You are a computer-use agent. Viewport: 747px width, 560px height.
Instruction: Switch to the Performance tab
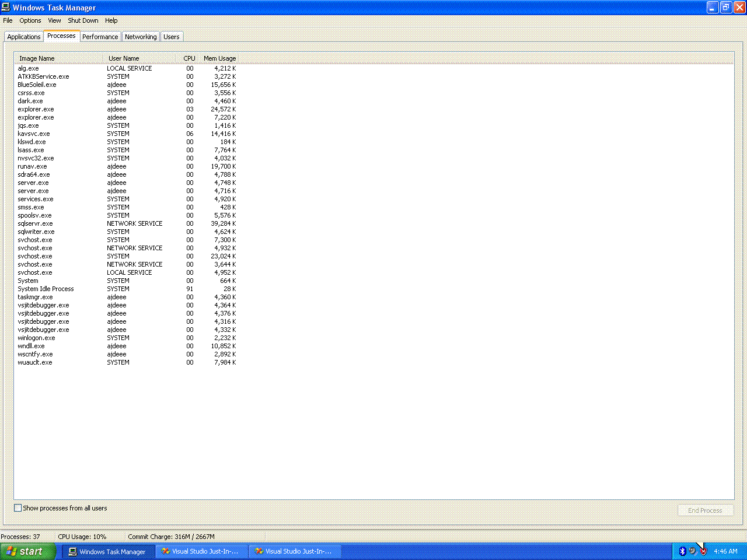[100, 37]
